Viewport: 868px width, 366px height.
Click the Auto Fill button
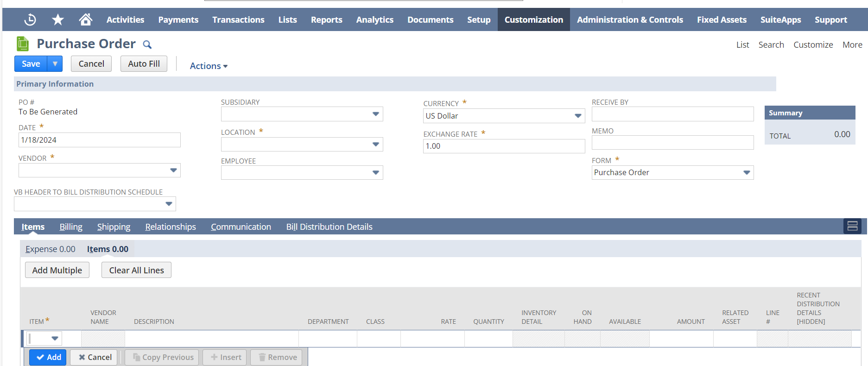[144, 64]
